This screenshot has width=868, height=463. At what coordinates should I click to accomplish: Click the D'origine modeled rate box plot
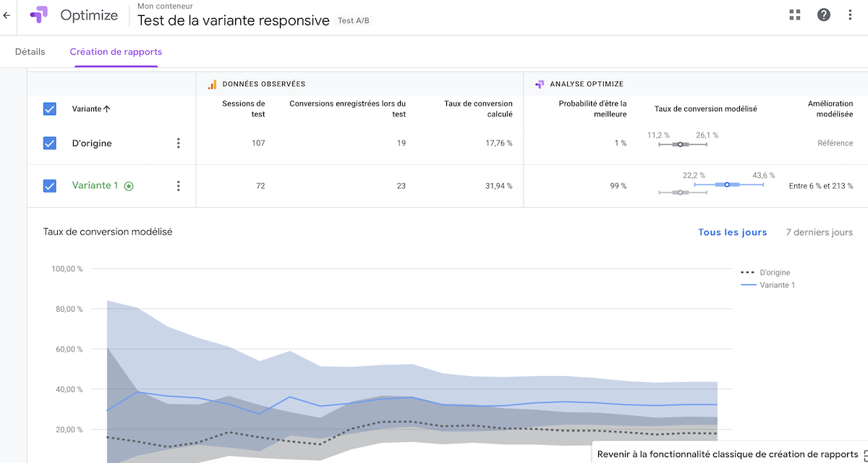click(x=683, y=145)
